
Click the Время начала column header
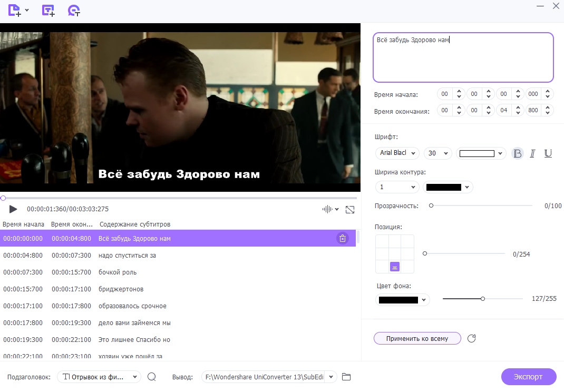[x=23, y=224]
